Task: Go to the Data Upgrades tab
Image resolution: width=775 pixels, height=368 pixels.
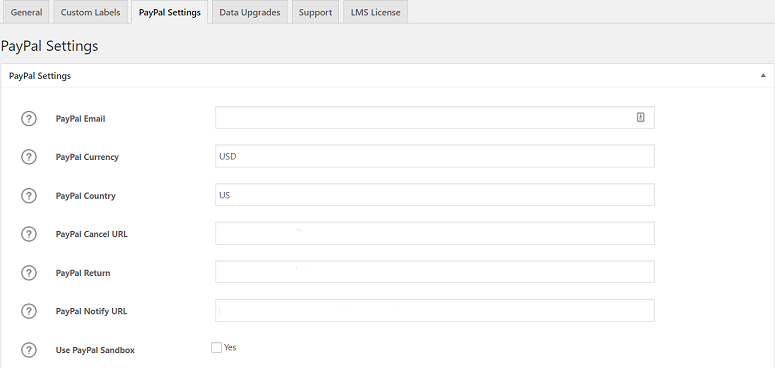Action: (250, 12)
